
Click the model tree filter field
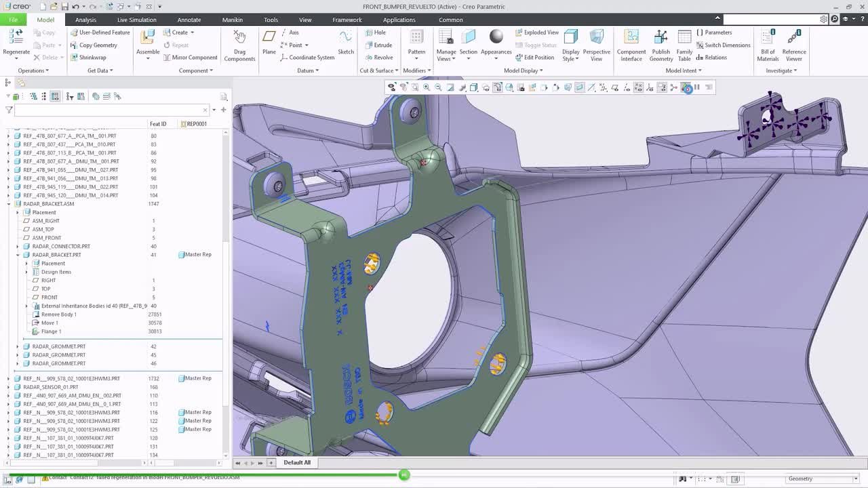tap(111, 110)
